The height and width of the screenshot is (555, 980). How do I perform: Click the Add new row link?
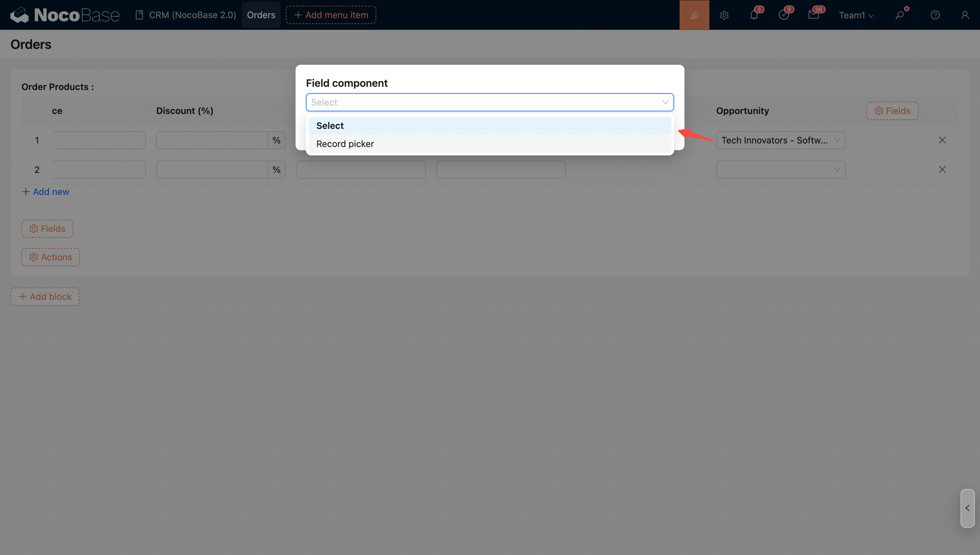[46, 192]
